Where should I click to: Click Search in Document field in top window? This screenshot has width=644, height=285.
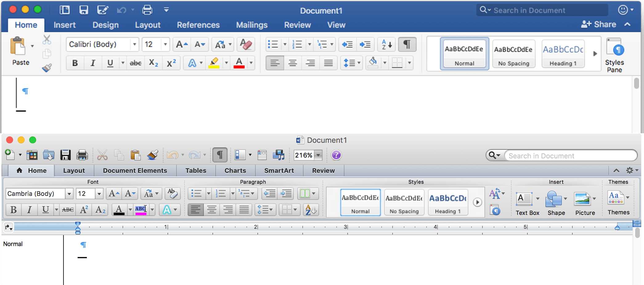click(x=542, y=10)
